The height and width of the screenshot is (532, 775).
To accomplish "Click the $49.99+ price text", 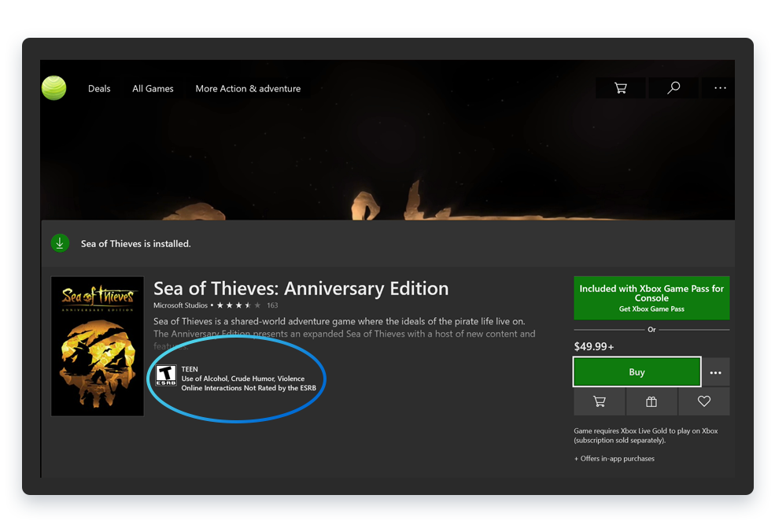I will click(594, 346).
